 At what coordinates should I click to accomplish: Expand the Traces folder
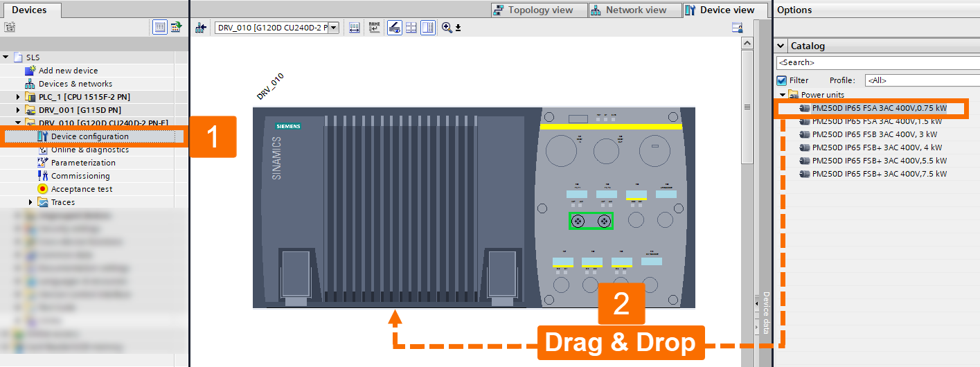pyautogui.click(x=30, y=202)
